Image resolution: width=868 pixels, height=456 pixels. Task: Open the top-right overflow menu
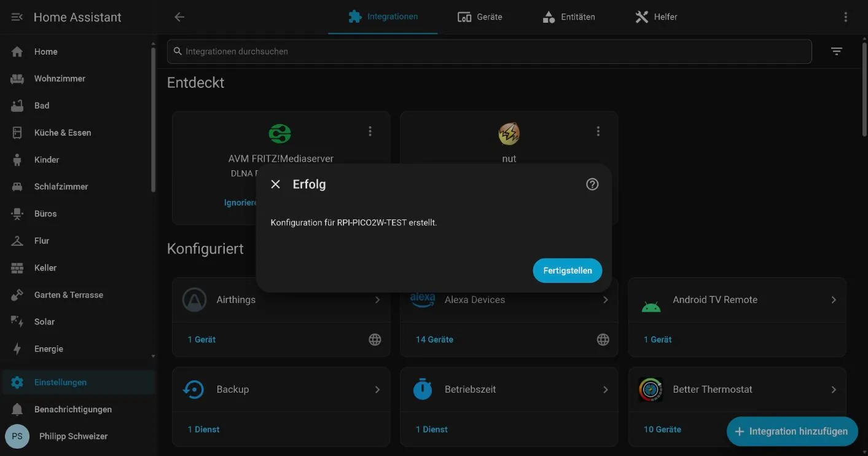point(846,17)
